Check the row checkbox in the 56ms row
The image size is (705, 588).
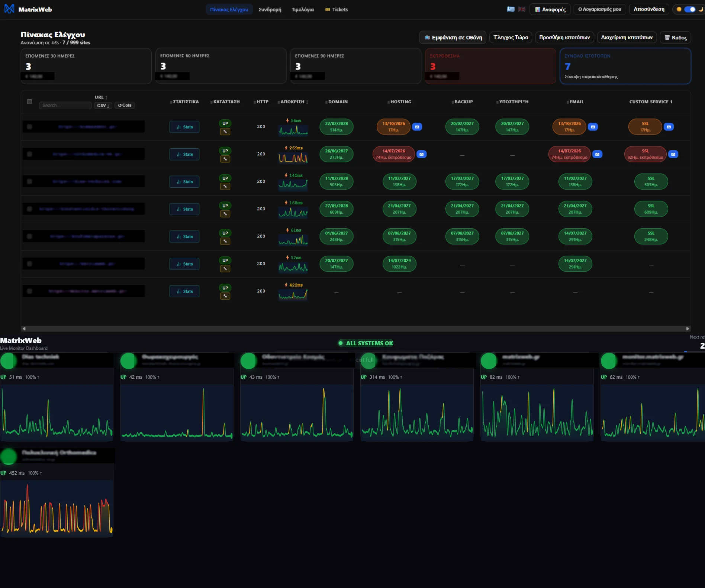pyautogui.click(x=29, y=127)
